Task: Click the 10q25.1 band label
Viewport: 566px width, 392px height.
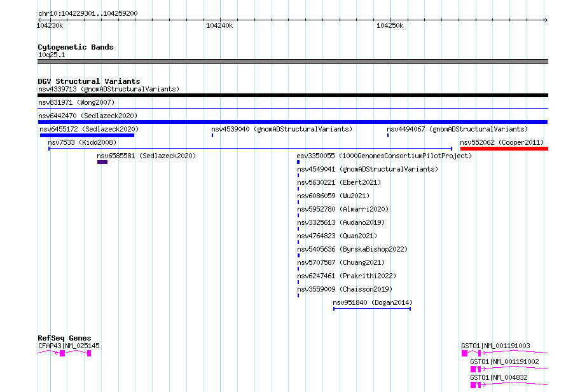Action: (52, 55)
